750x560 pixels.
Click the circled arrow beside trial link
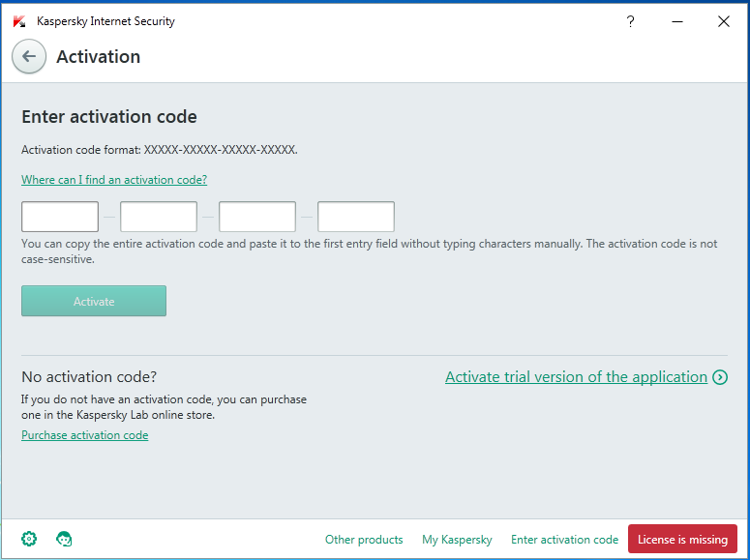pos(720,377)
